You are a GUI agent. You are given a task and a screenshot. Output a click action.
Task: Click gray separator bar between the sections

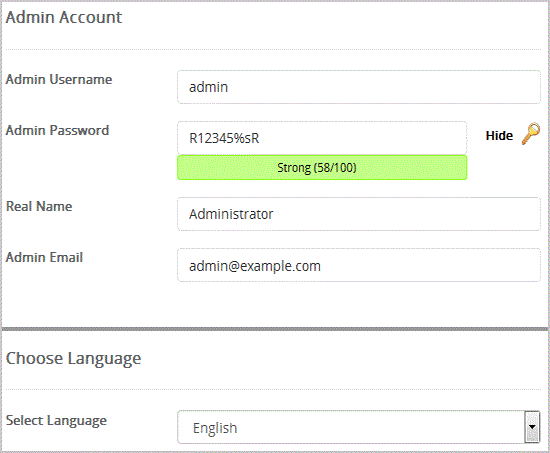275,329
